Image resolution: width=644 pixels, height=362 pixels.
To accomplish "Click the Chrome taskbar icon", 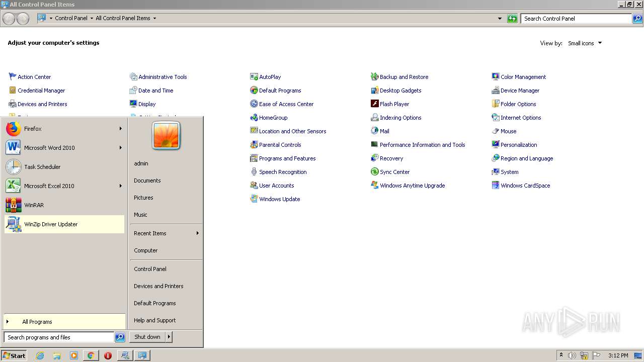I will [91, 355].
